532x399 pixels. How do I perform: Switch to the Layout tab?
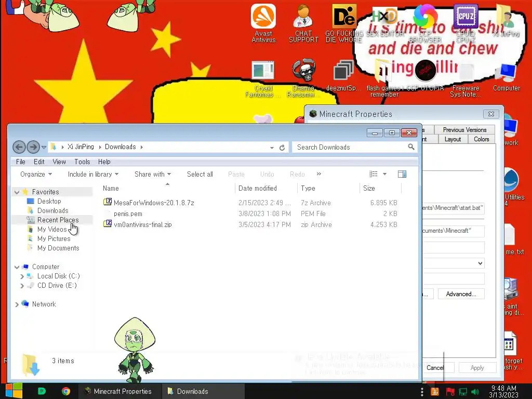pyautogui.click(x=453, y=139)
